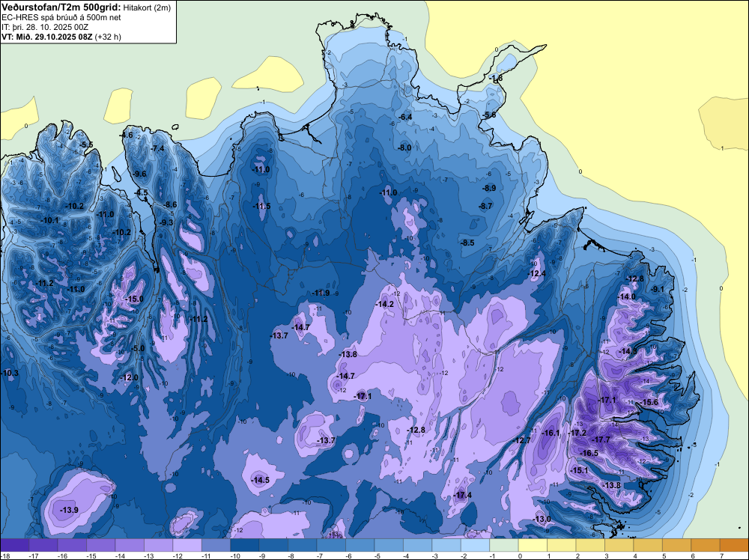Screen dimensions: 749x560
Task: Click the -8.5 temperature reading
Action: click(467, 243)
